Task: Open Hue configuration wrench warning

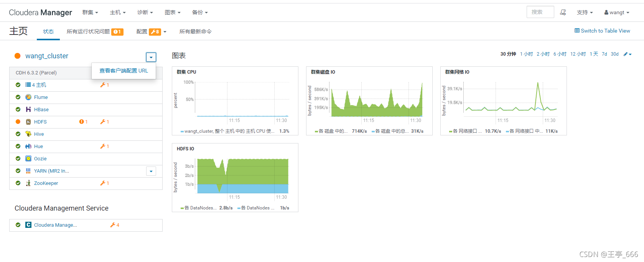Action: tap(105, 146)
